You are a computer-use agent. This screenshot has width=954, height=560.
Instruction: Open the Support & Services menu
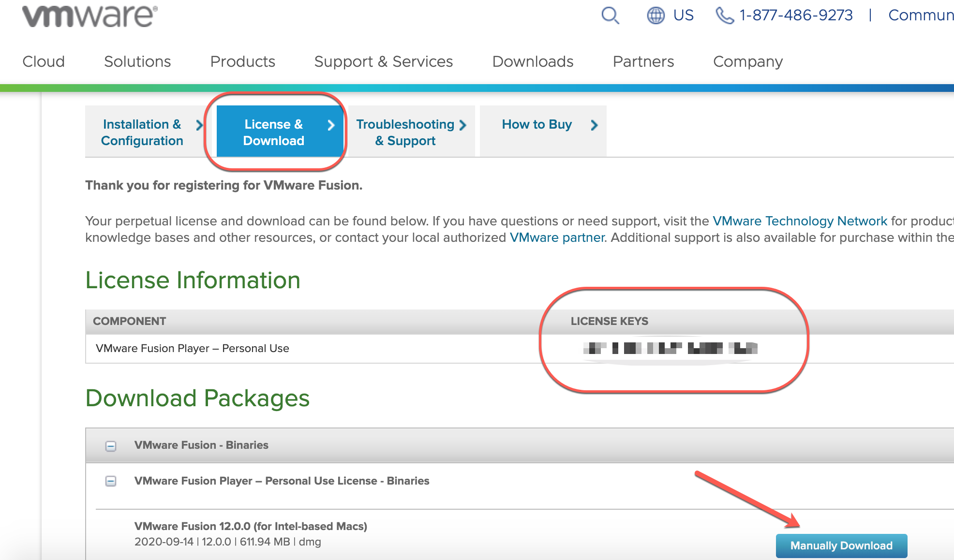point(383,61)
